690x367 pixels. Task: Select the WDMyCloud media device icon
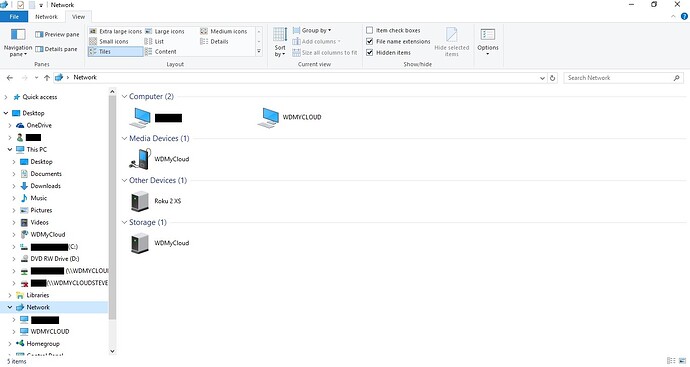click(x=140, y=159)
